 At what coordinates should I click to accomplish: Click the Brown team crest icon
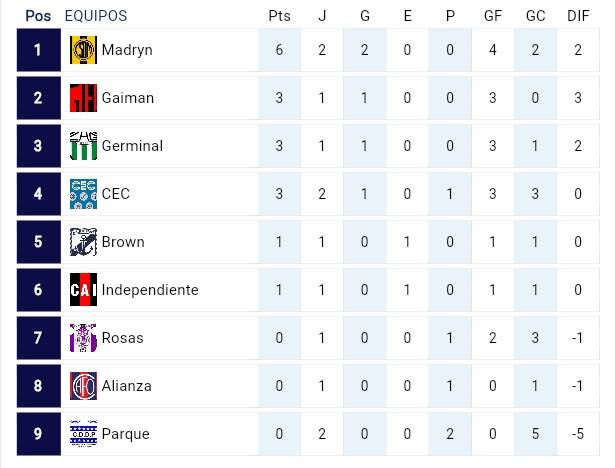click(83, 242)
